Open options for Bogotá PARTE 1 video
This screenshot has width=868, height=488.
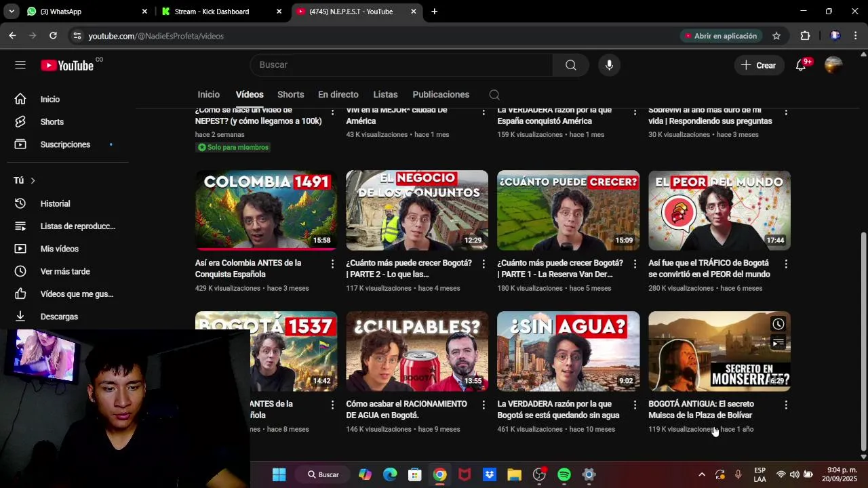coord(635,264)
